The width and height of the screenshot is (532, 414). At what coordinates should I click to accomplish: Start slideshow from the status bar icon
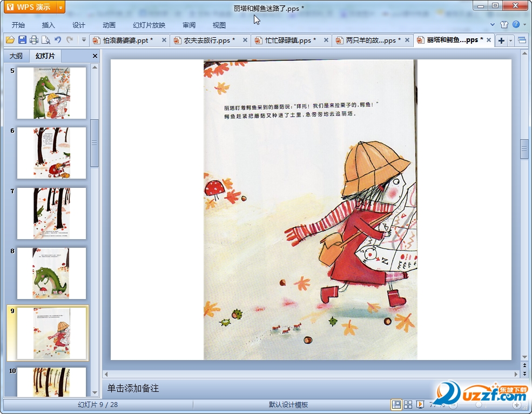click(420, 404)
